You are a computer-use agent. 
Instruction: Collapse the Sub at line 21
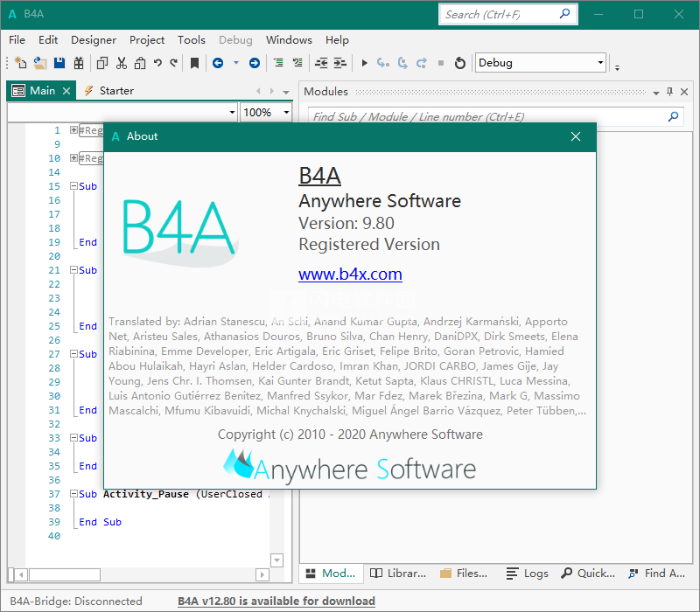[73, 269]
